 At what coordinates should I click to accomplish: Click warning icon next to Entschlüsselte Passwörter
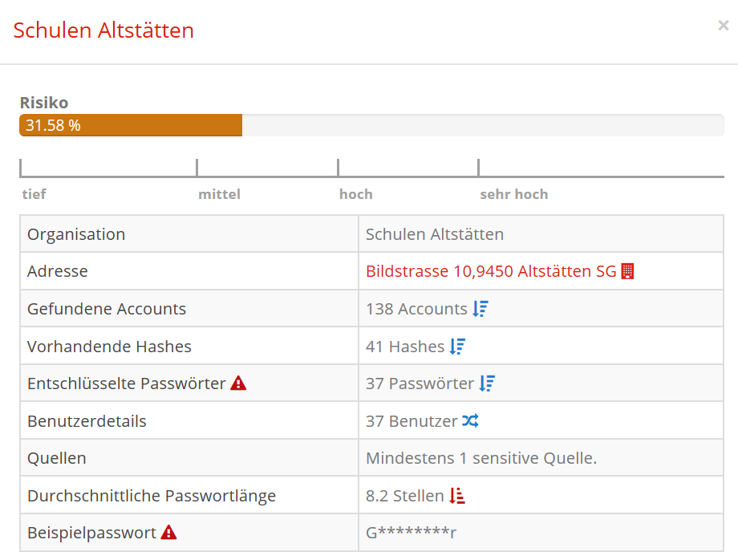click(238, 383)
